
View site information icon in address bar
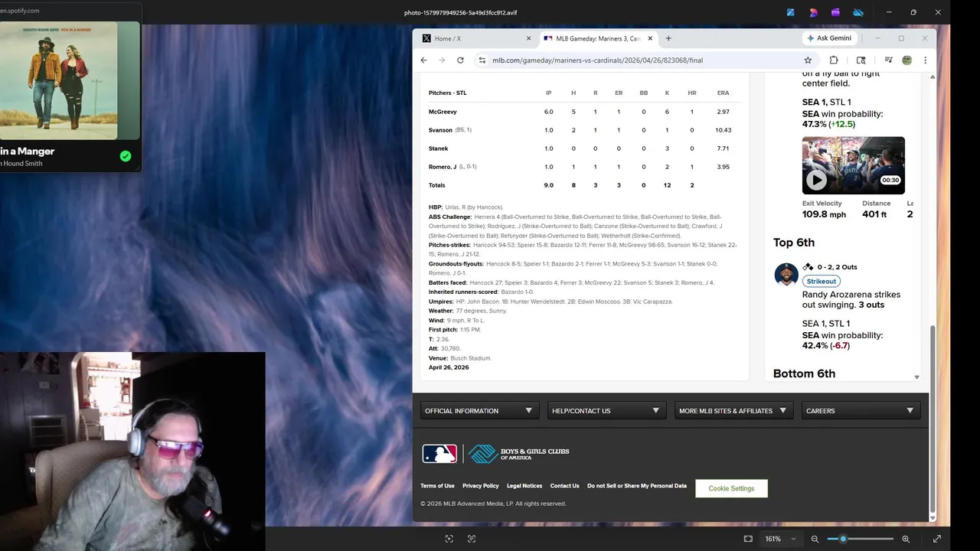[x=482, y=60]
